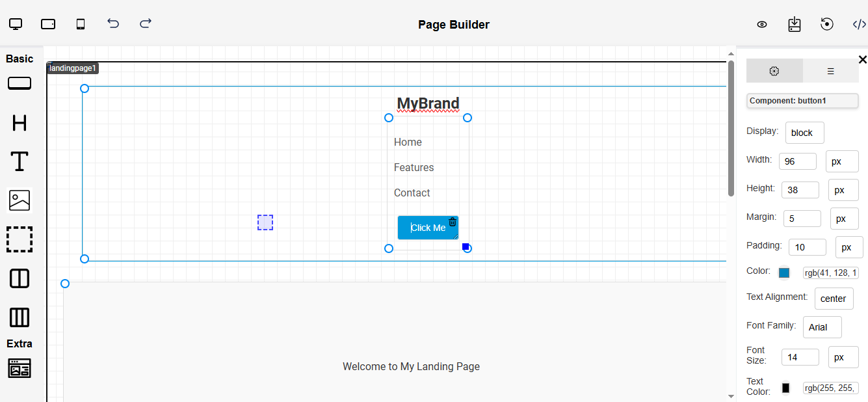Click the Text Color rgb value field

[x=831, y=388]
